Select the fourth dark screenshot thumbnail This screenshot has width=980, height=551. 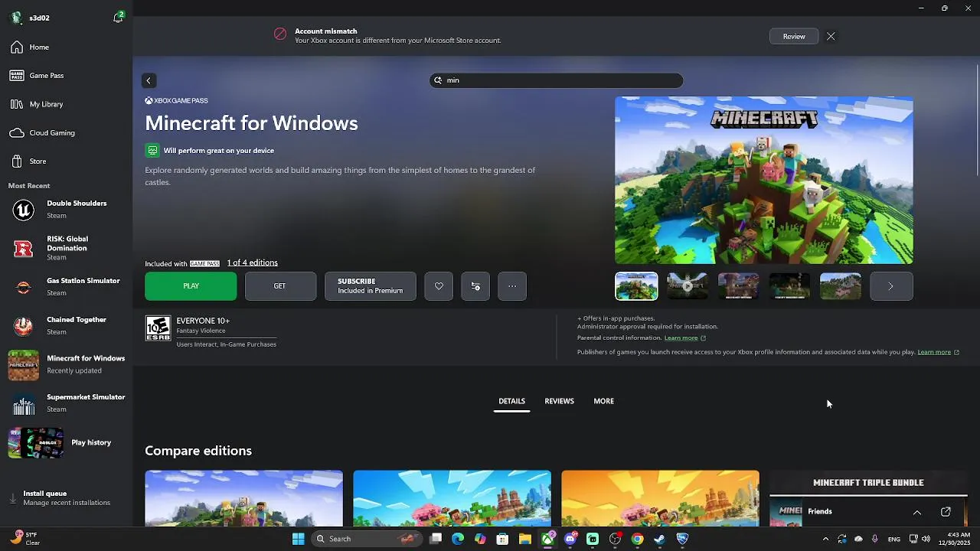pos(789,286)
